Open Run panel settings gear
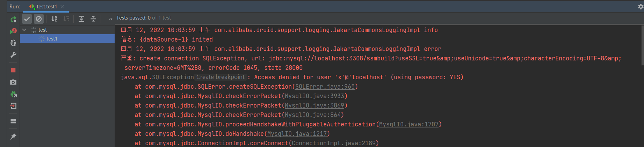Viewport: 644px width, 147px height. click(x=641, y=6)
